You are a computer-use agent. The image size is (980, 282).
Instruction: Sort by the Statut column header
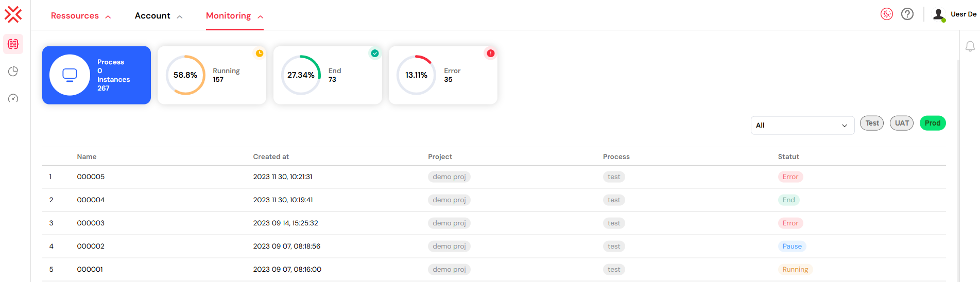coord(788,156)
